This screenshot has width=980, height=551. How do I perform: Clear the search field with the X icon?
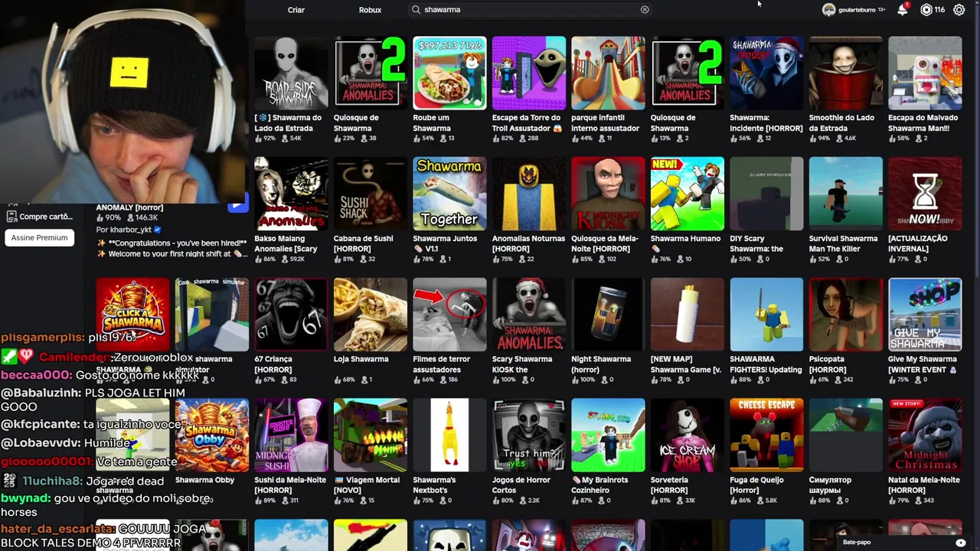[x=645, y=10]
